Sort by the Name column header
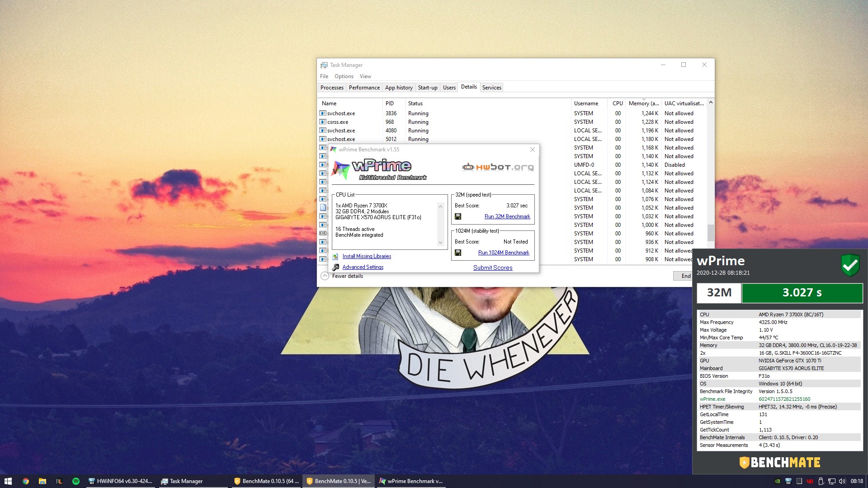This screenshot has height=488, width=868. (350, 103)
